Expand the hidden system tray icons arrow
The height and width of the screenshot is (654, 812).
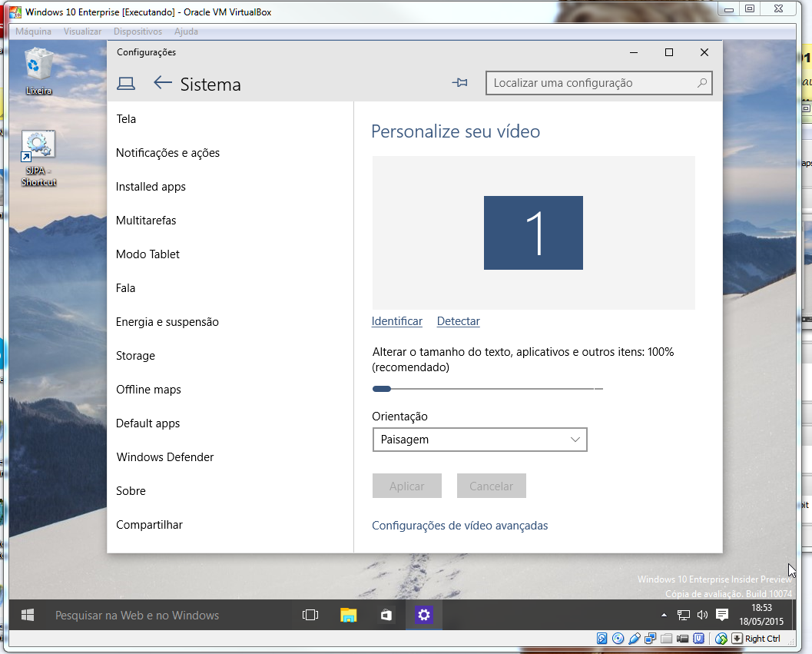(665, 615)
